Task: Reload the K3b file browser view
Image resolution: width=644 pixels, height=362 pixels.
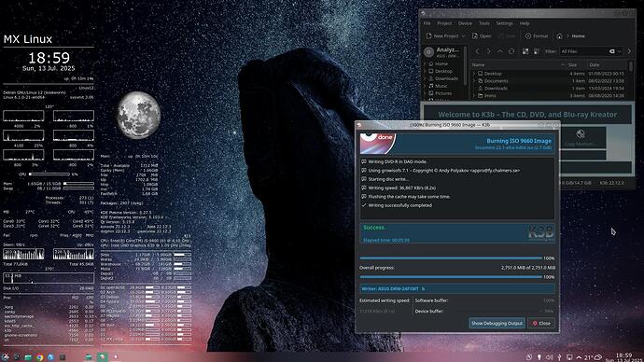Action: coord(511,51)
